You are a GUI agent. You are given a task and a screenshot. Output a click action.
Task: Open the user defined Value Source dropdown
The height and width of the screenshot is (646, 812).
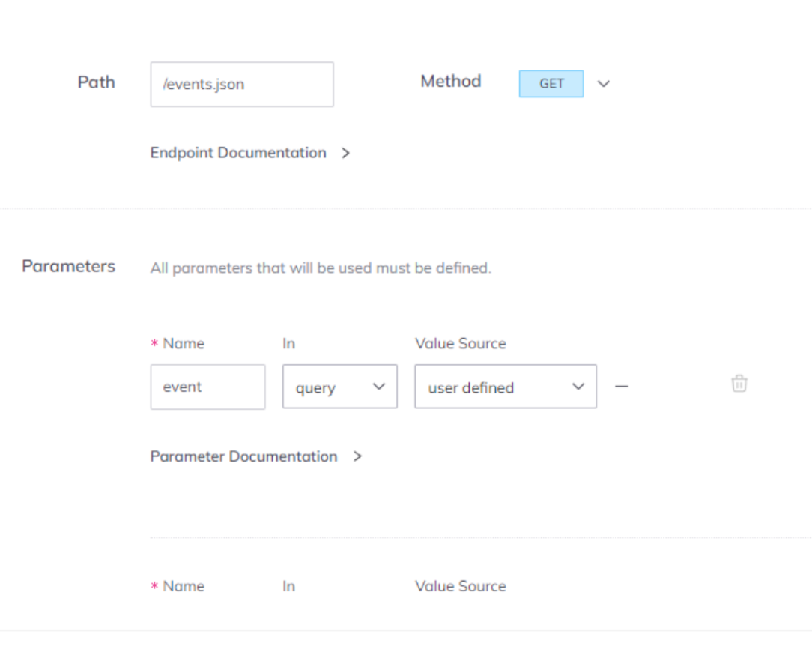505,387
